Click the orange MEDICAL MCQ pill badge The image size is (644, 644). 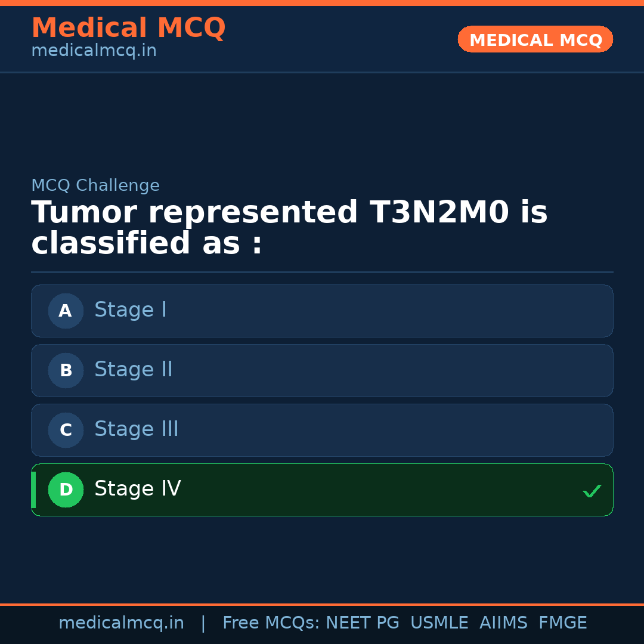535,39
